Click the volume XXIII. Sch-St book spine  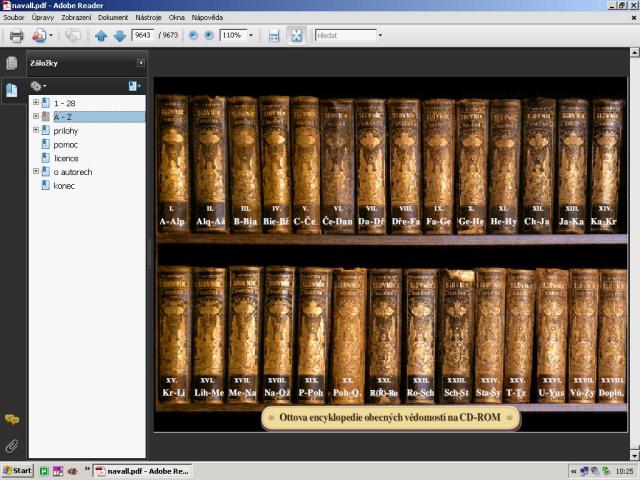pos(456,336)
